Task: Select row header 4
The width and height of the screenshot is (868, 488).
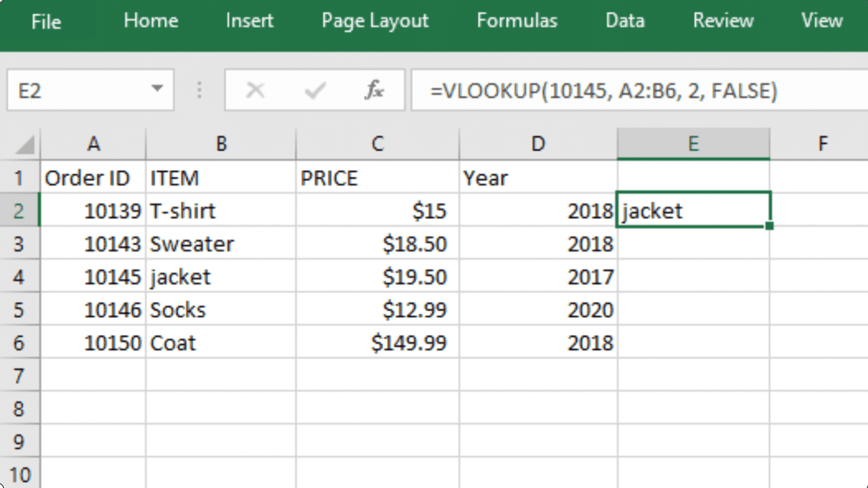Action: coord(19,277)
